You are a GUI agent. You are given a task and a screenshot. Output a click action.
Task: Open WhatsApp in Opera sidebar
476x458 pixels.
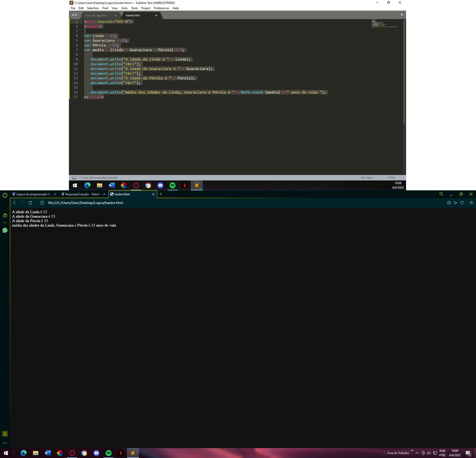(x=5, y=230)
